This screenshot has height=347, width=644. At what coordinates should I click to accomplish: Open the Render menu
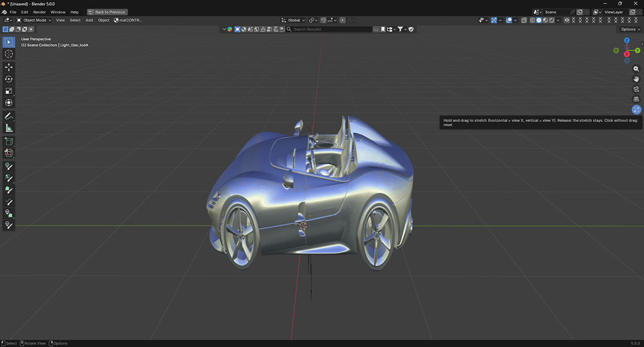39,12
